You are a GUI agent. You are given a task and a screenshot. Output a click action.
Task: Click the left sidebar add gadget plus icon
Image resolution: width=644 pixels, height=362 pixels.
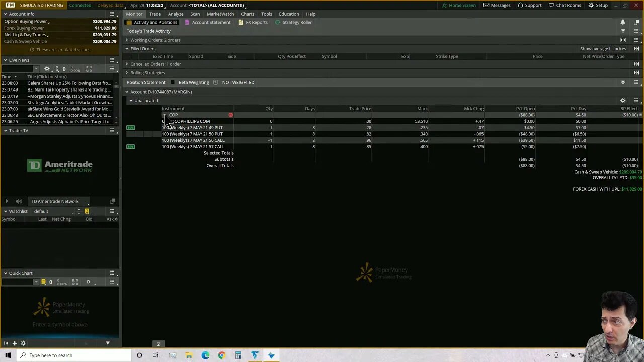point(15,343)
